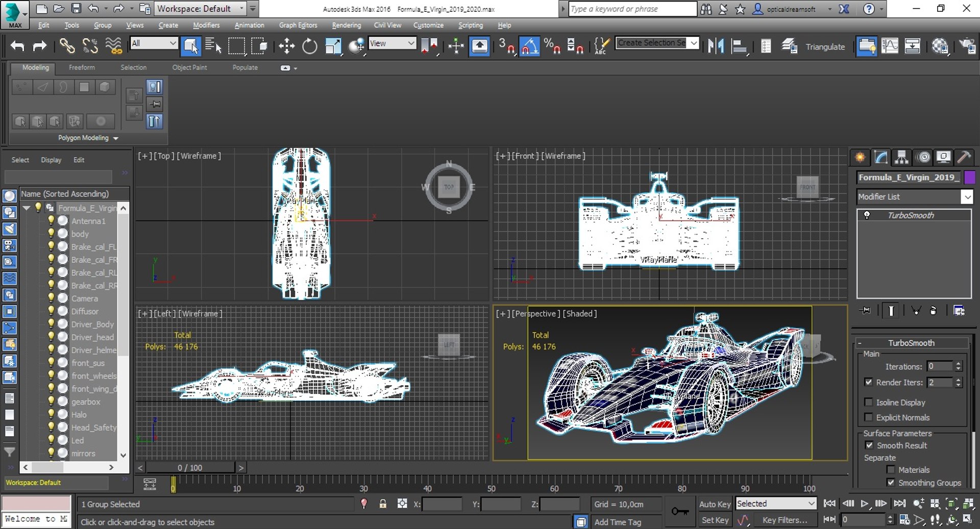Screen dimensions: 980x529
Task: Toggle Smooth Result checkbox
Action: (869, 445)
